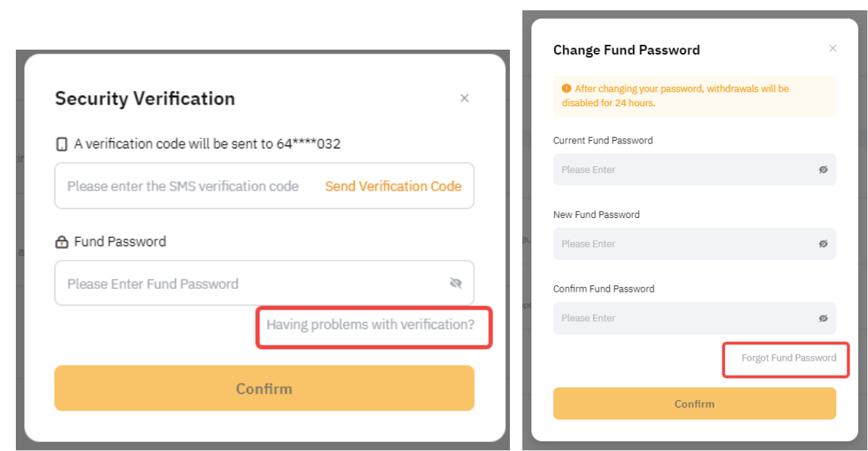
Task: Click the withdrawals disabled 24 hours notice
Action: [x=694, y=96]
